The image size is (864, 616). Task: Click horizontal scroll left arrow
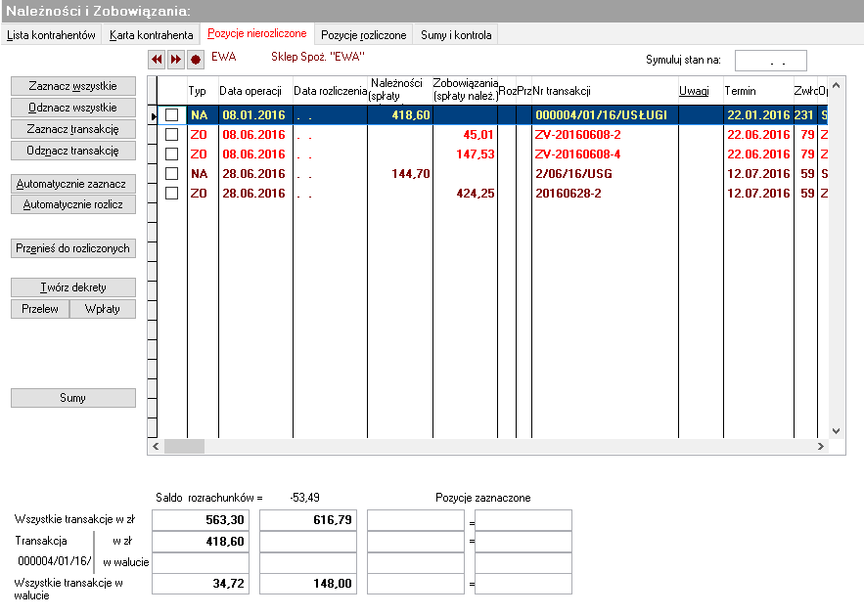[x=156, y=446]
